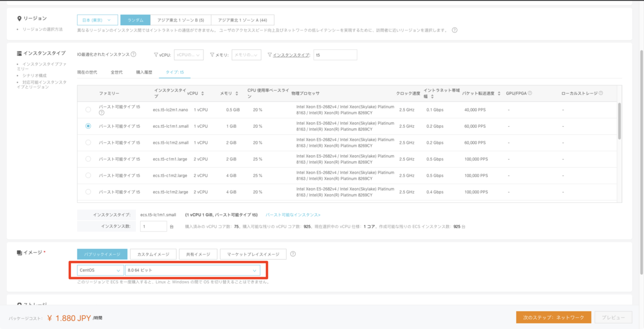The image size is (644, 329).
Task: Click the 物理プロセッサ column header
Action: [x=305, y=93]
